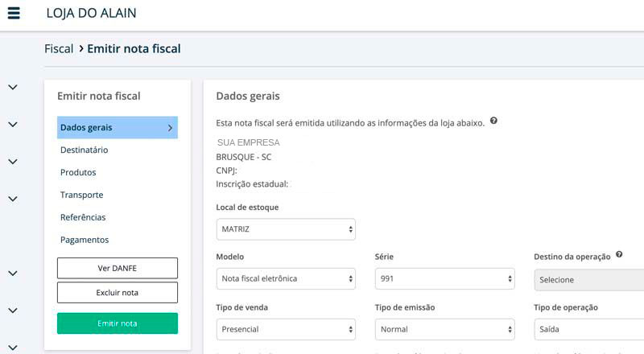Image resolution: width=644 pixels, height=354 pixels.
Task: Open the Local de estoque dropdown showing MATRIZ
Action: [286, 229]
